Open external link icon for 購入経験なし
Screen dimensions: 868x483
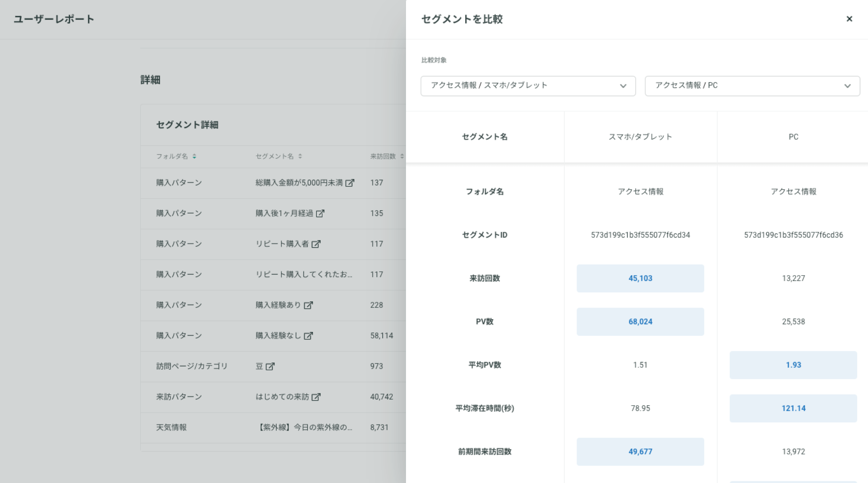(308, 335)
